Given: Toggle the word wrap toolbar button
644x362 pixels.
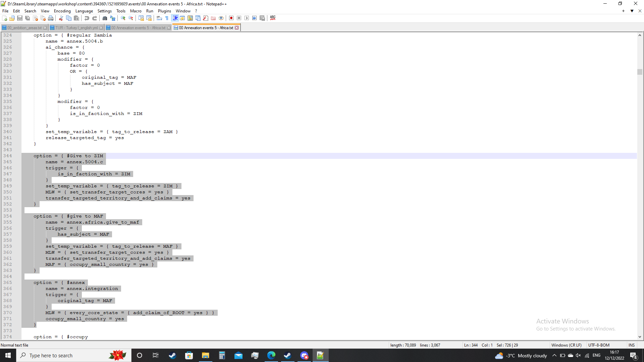Looking at the screenshot, I should pos(159,18).
